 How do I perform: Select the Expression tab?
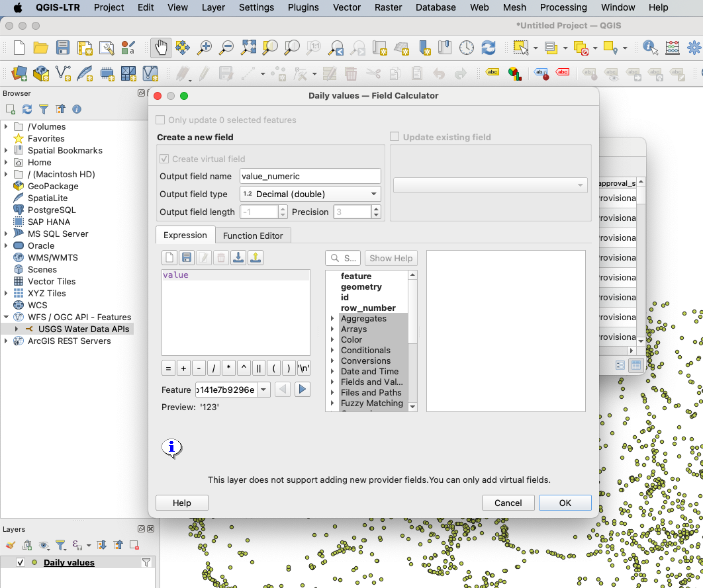(x=185, y=235)
